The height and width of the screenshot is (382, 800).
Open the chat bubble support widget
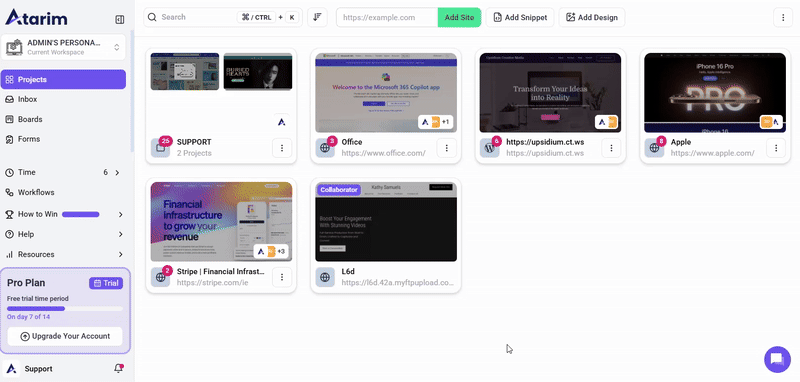click(x=777, y=359)
